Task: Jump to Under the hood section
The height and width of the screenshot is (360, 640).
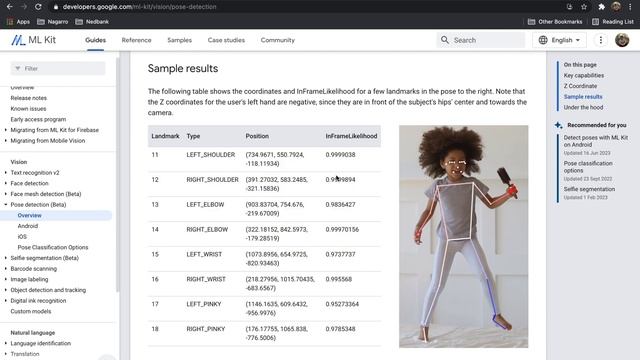Action: tap(583, 107)
